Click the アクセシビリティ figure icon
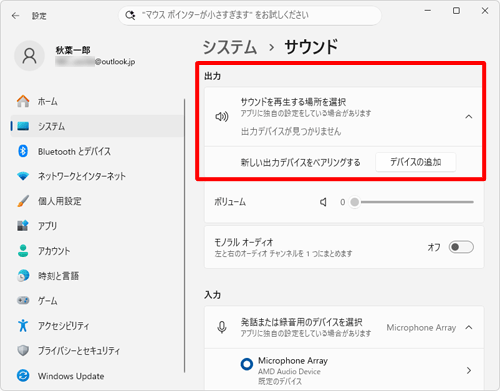500x391 pixels. 23,325
